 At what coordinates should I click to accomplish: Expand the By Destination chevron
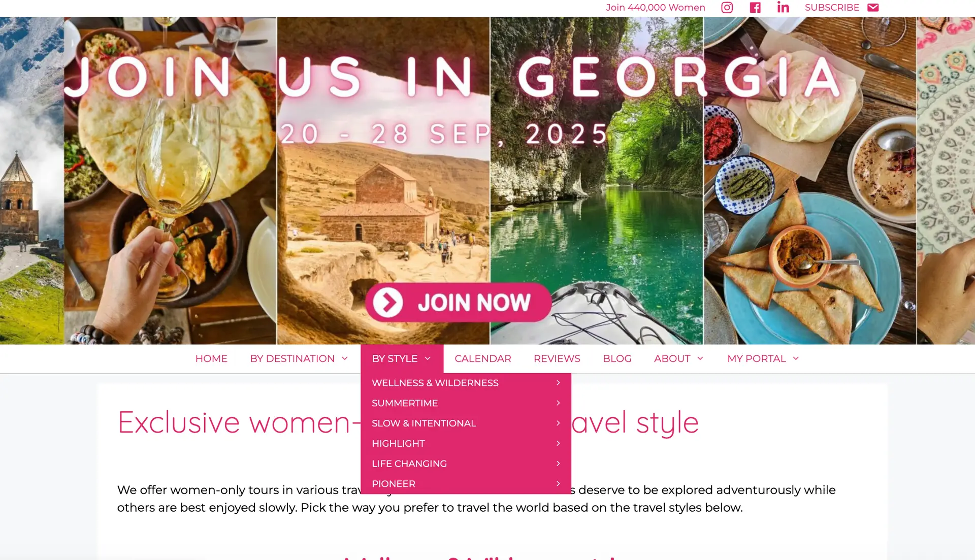[x=345, y=358]
